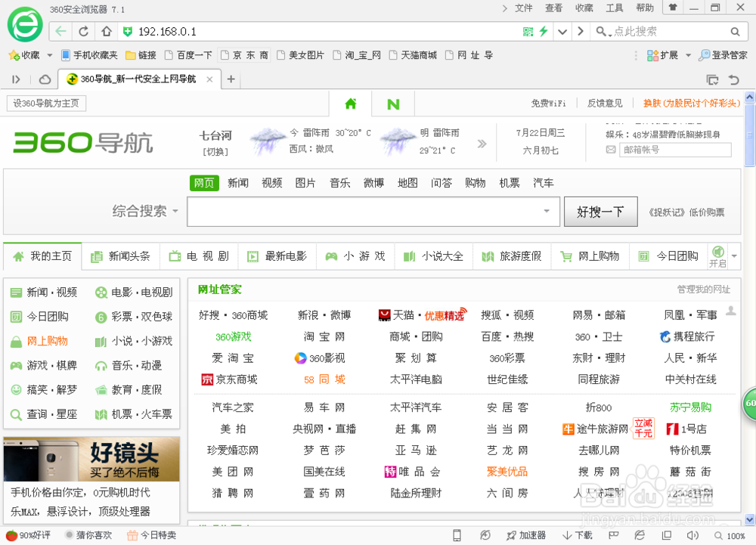Viewport: 756px width, 545px height.
Task: Click the [切换] city switch link
Action: (215, 152)
